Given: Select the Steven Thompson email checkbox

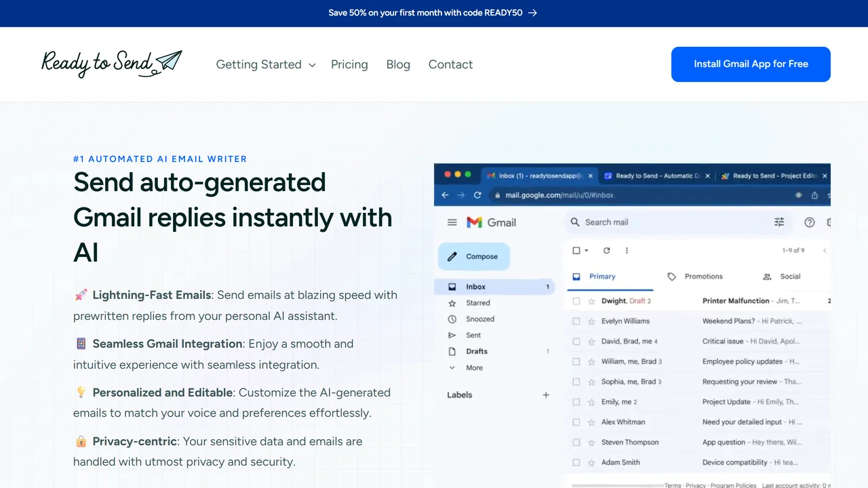Looking at the screenshot, I should pos(576,443).
